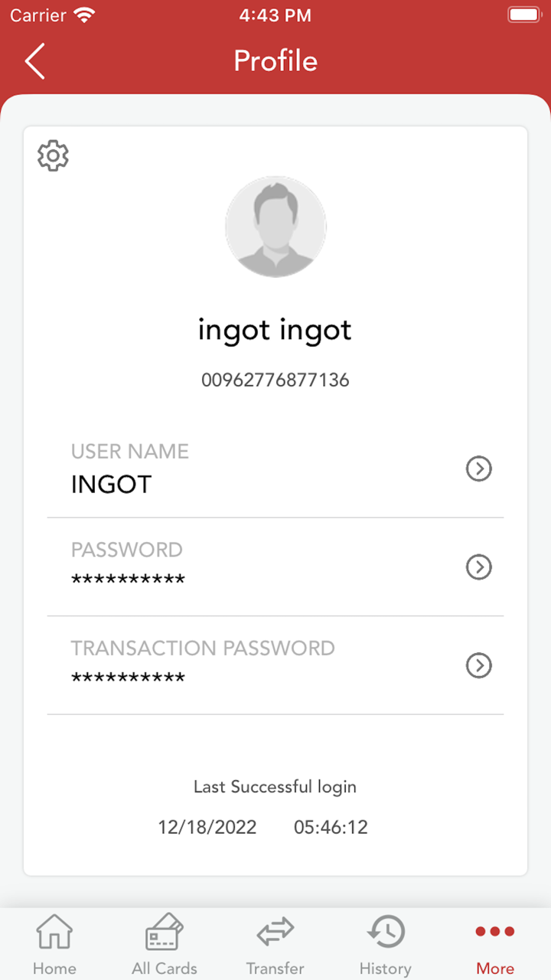Screen dimensions: 551x980
Task: Tap the Home house icon
Action: pyautogui.click(x=54, y=933)
